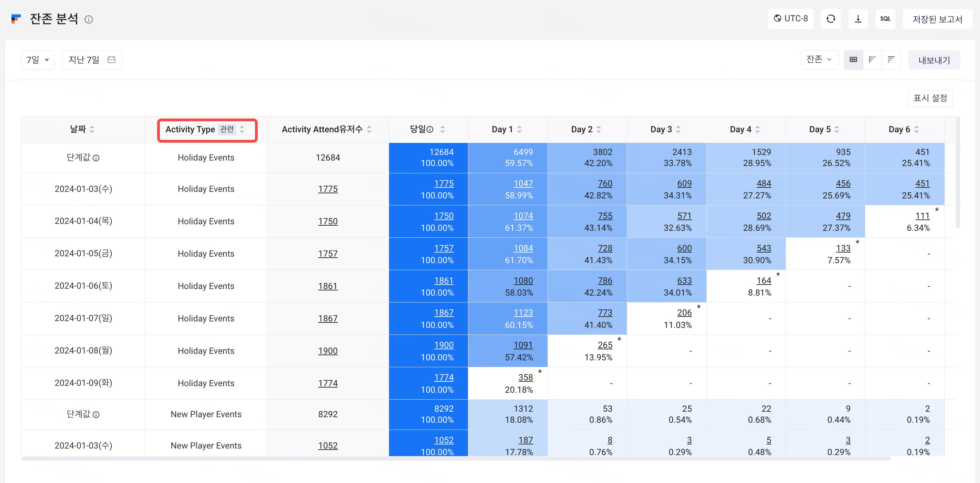980x483 pixels.
Task: Click Day 5 value 456 for 2024-01-03
Action: (x=843, y=183)
